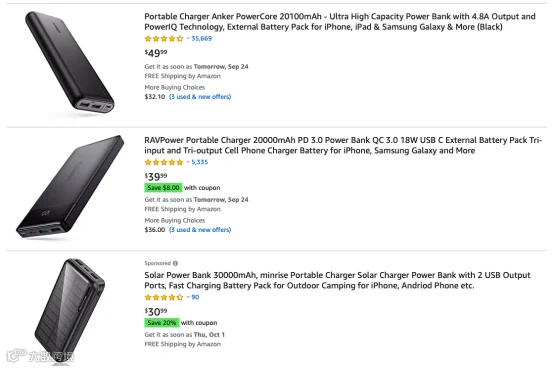View 5,335 RAVPower reviews
The image size is (553, 368).
pyautogui.click(x=200, y=162)
